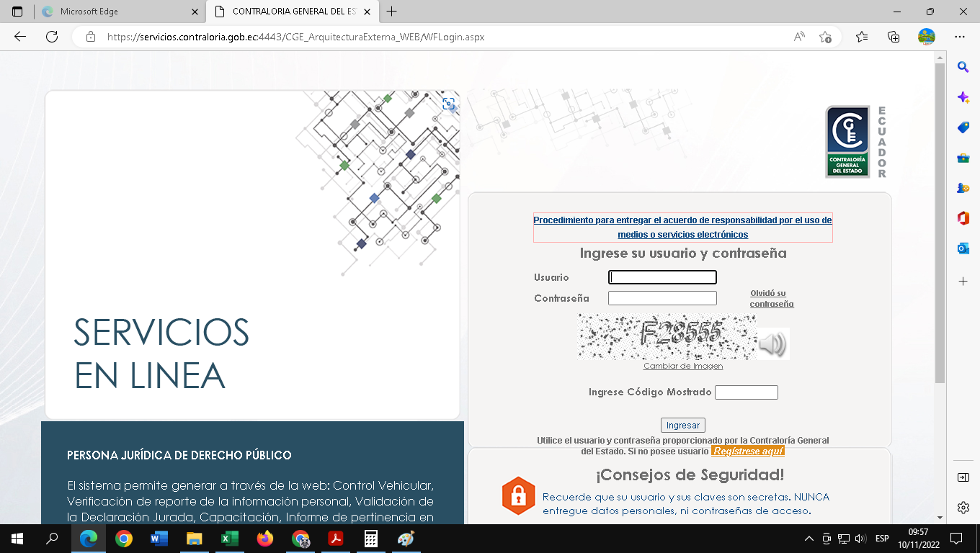The image size is (980, 553).
Task: Focus the Contraseña password field
Action: click(x=662, y=298)
